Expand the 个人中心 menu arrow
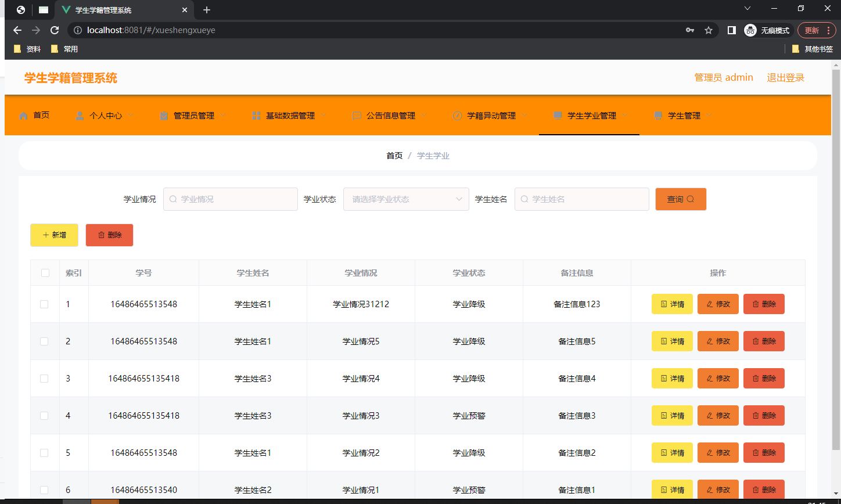The height and width of the screenshot is (504, 841). [x=130, y=115]
